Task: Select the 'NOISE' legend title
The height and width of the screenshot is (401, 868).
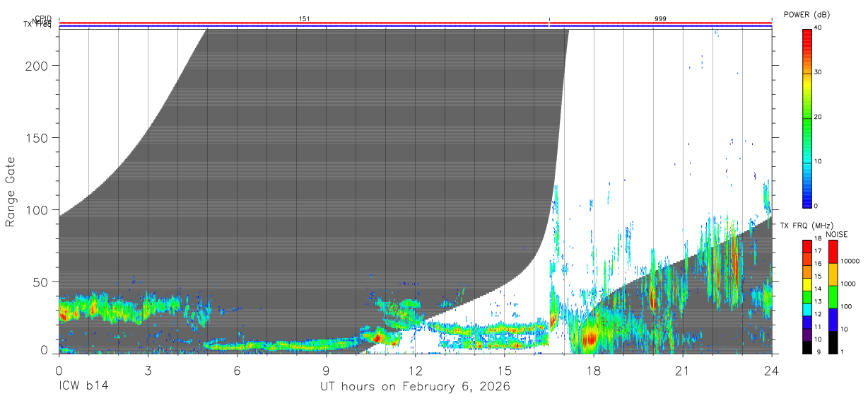Action: click(x=835, y=234)
